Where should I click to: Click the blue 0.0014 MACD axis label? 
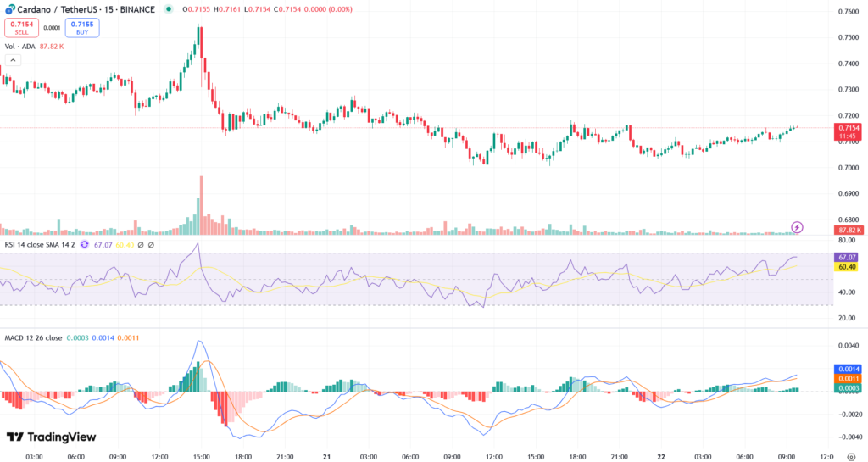click(848, 369)
